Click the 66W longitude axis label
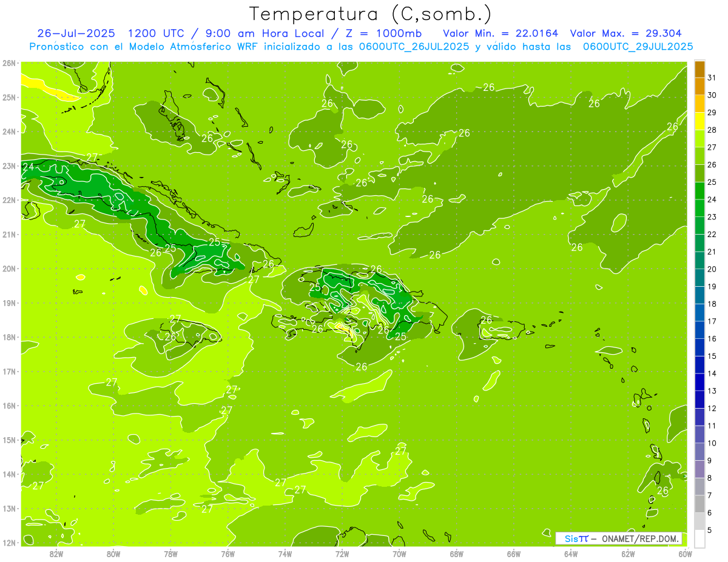Image resolution: width=728 pixels, height=562 pixels. click(513, 553)
